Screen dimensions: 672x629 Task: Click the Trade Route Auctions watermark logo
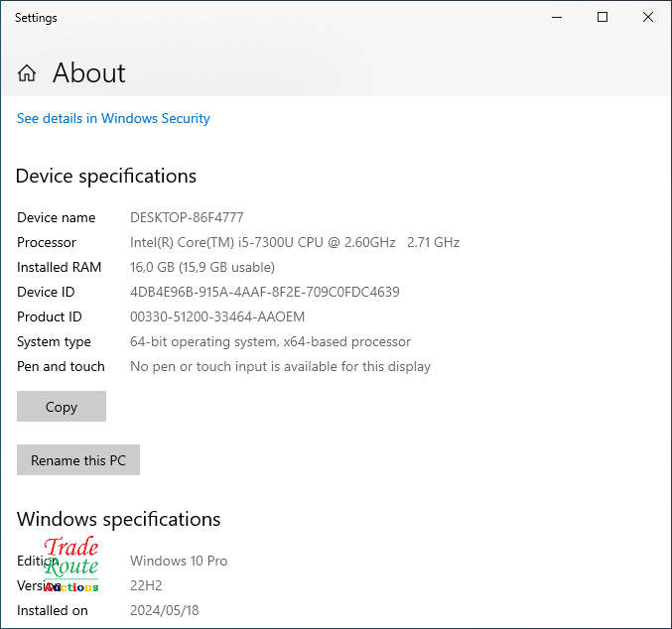tap(71, 566)
